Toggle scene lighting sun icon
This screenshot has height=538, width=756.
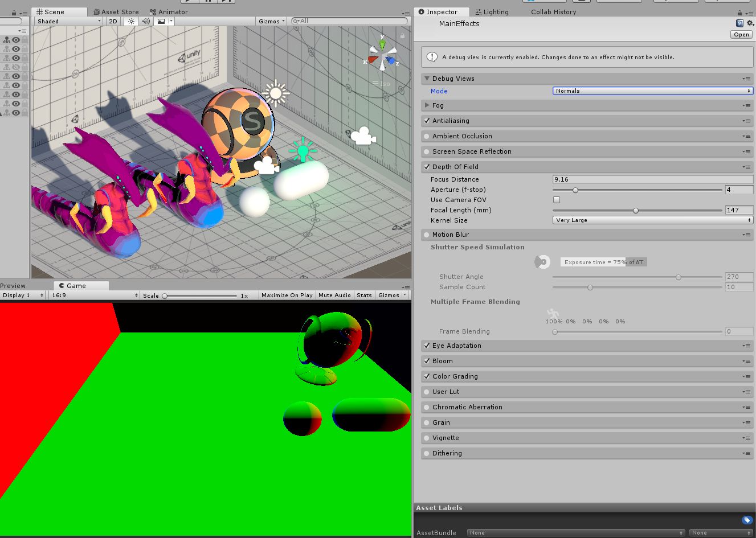tap(132, 21)
